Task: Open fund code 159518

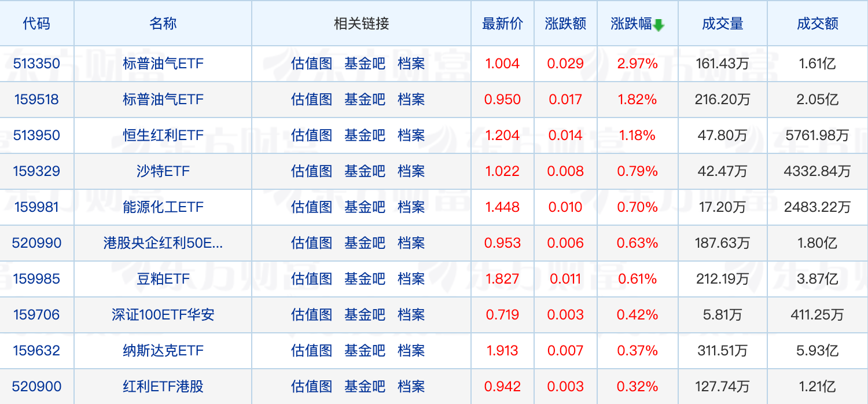Action: coord(36,100)
